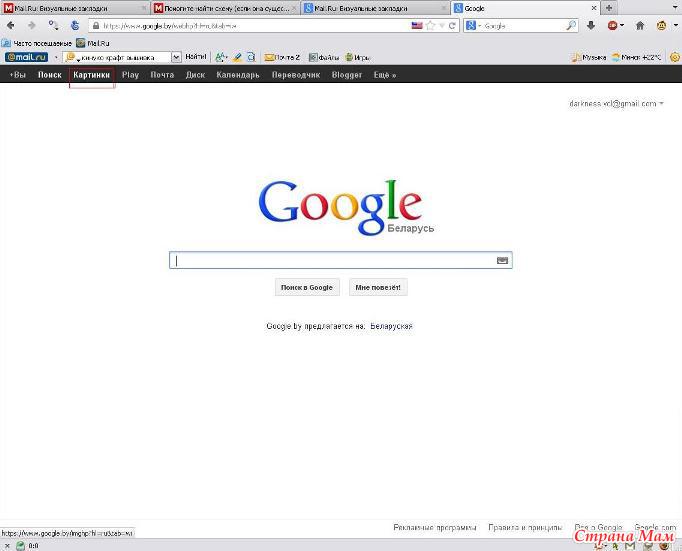682x551 pixels.
Task: Open Музыка on the Mail.ru toolbar
Action: point(589,57)
